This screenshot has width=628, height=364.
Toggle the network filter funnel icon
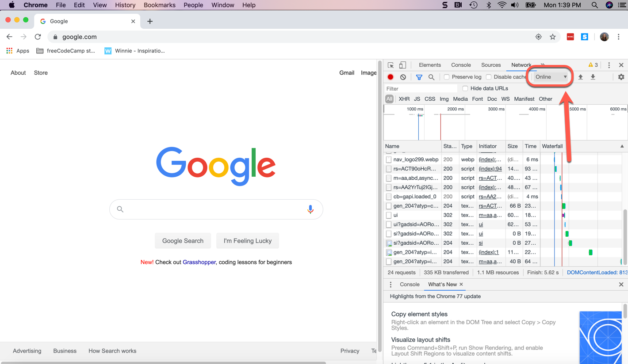[x=419, y=77]
